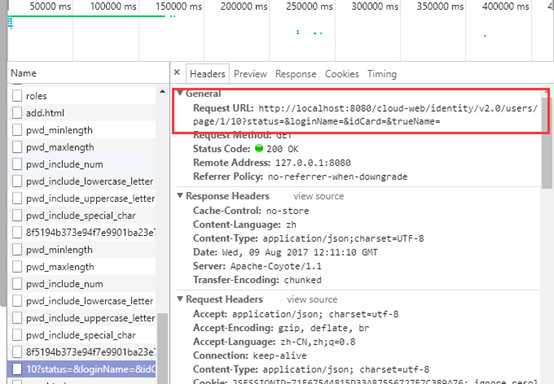Click the 400000 ms timeline marker
Screen dimensions: 554x384
click(506, 6)
